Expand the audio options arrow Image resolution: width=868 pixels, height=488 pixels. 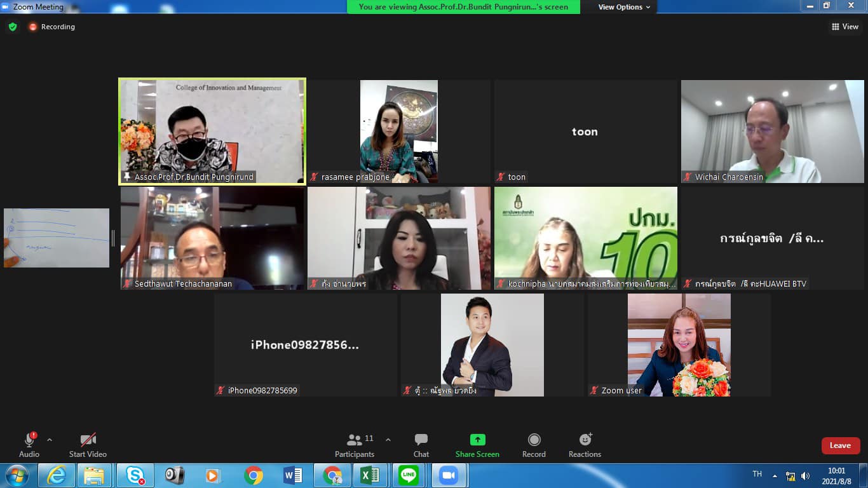[50, 440]
